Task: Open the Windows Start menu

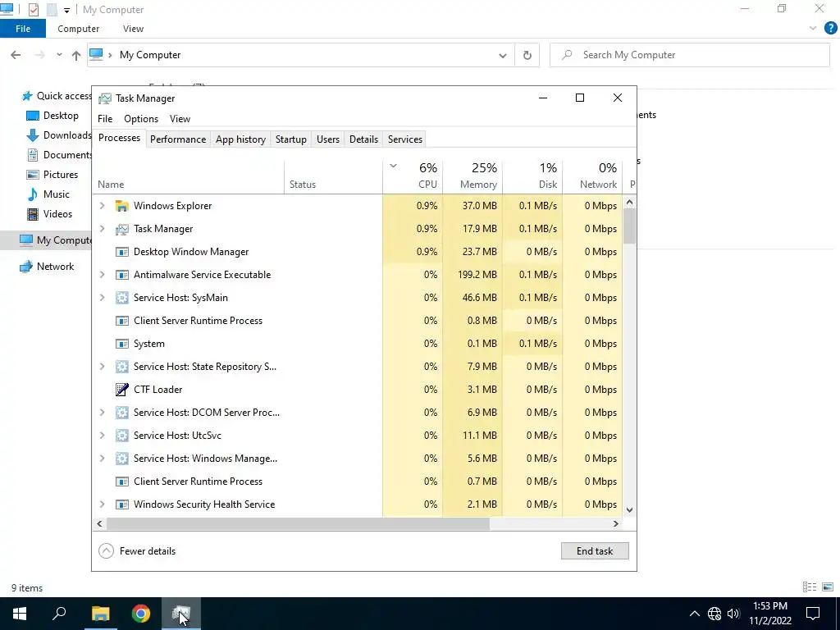Action: click(20, 614)
